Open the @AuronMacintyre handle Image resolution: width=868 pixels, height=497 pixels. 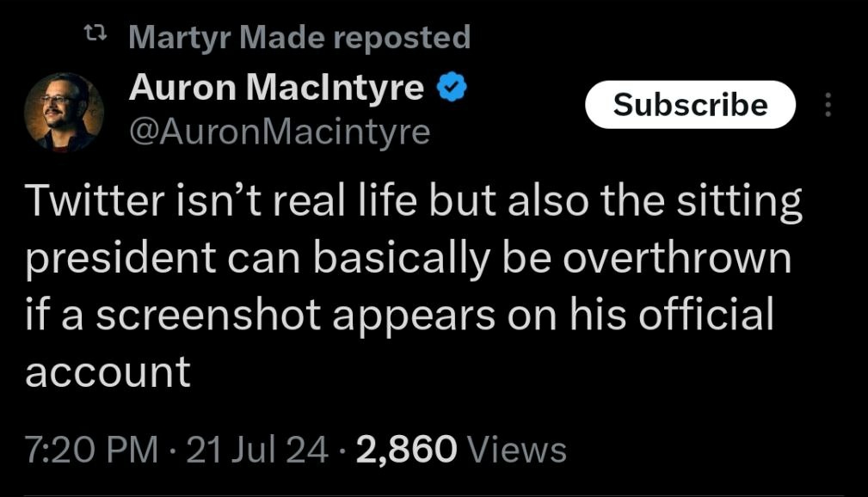(x=279, y=131)
